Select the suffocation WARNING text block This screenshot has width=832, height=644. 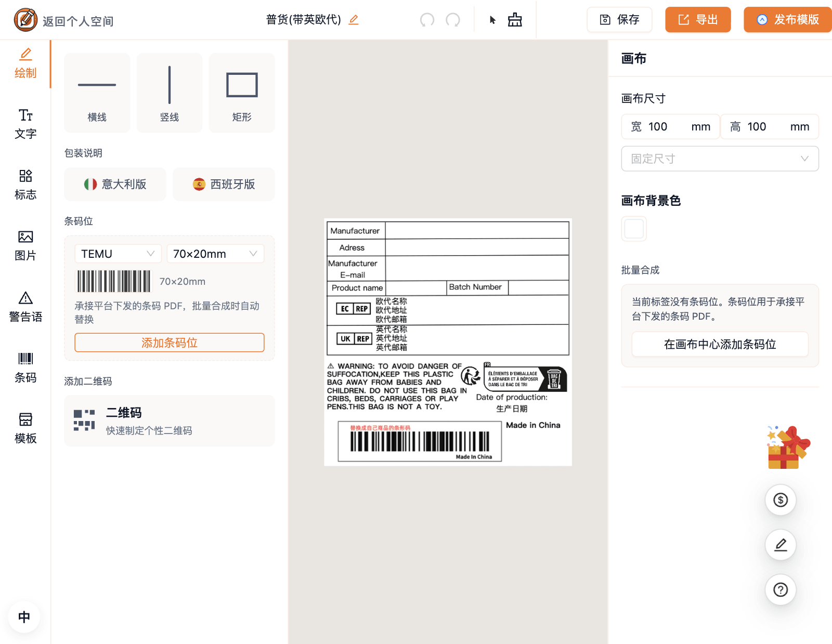397,387
